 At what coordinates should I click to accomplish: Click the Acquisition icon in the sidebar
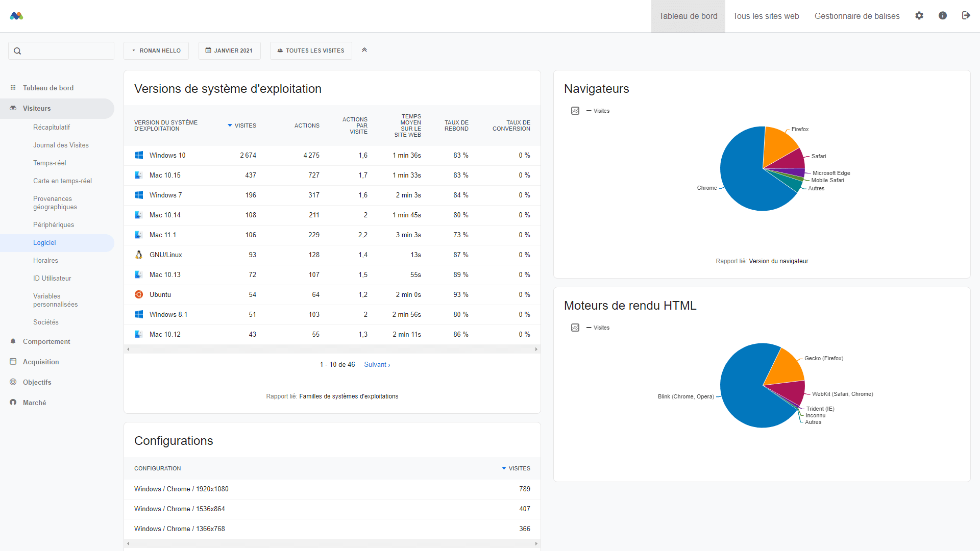coord(13,362)
